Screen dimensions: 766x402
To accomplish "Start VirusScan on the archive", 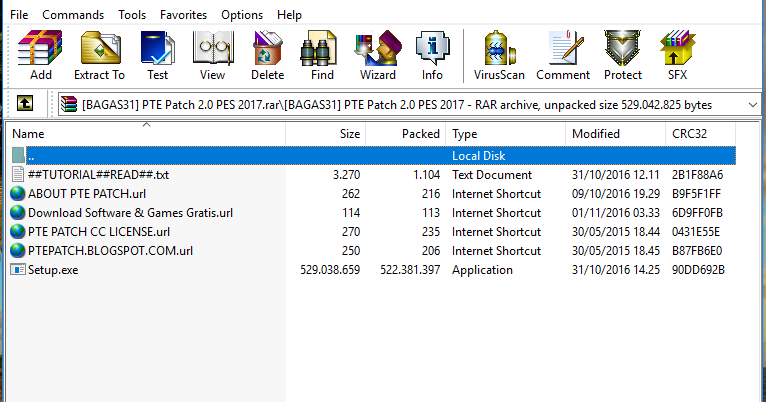I will pos(499,48).
